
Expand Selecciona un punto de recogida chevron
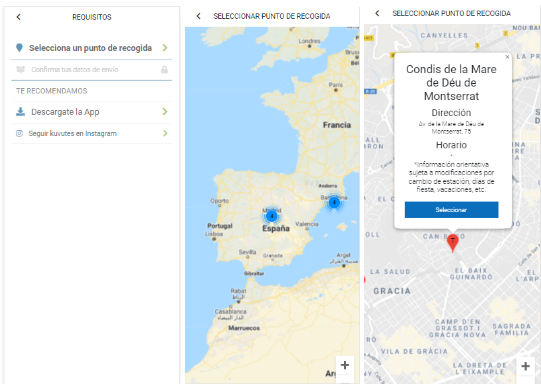pyautogui.click(x=165, y=48)
